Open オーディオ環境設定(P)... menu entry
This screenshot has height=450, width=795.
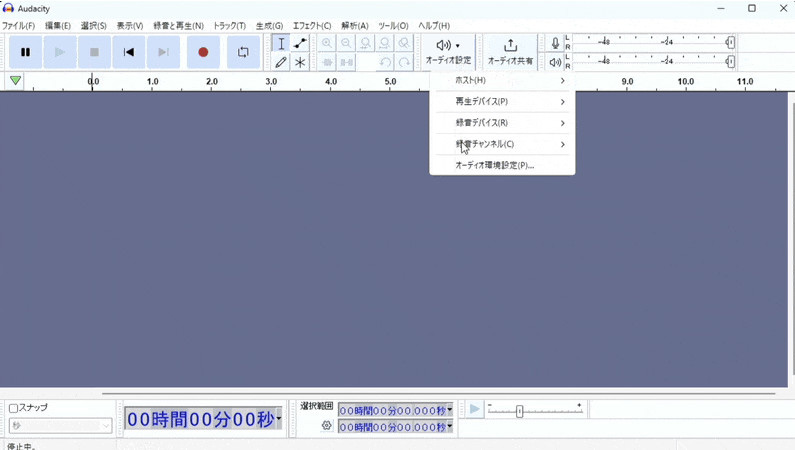[x=502, y=165]
